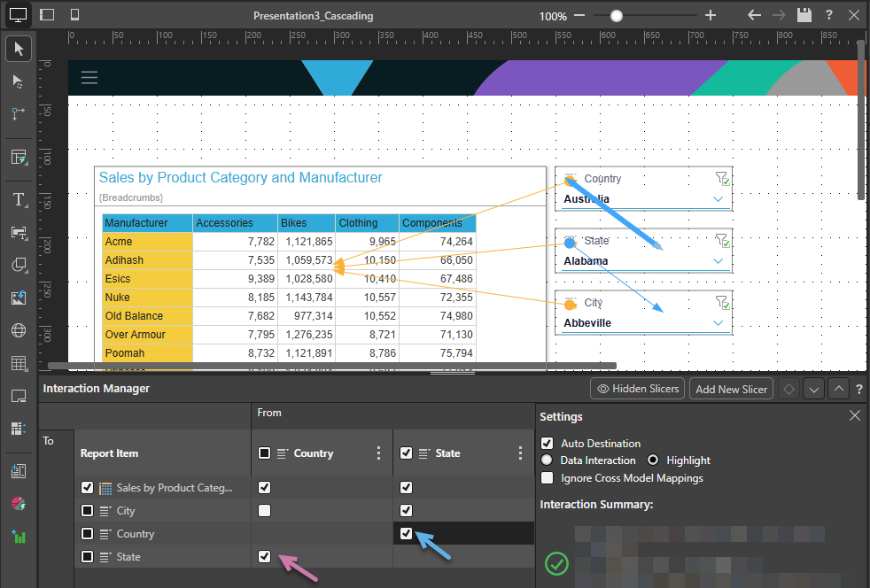Select the Highlight radio button
The height and width of the screenshot is (588, 870).
click(x=653, y=460)
